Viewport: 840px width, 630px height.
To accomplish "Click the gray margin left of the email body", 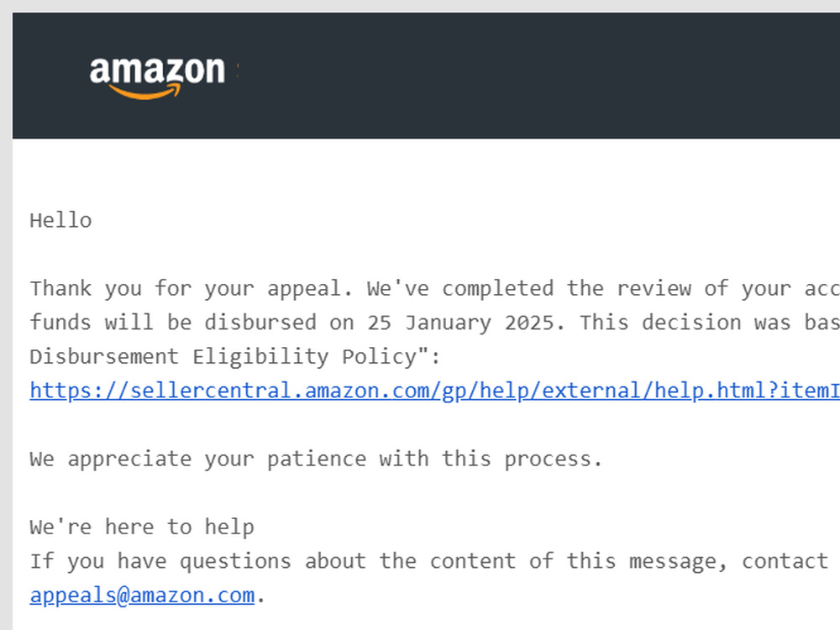I will 6,375.
